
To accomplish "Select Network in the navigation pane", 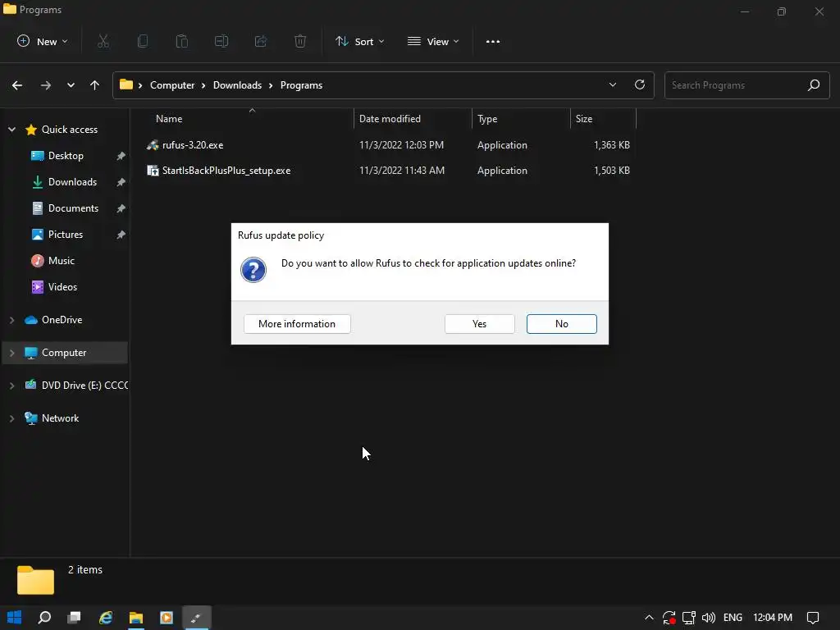I will (x=60, y=418).
